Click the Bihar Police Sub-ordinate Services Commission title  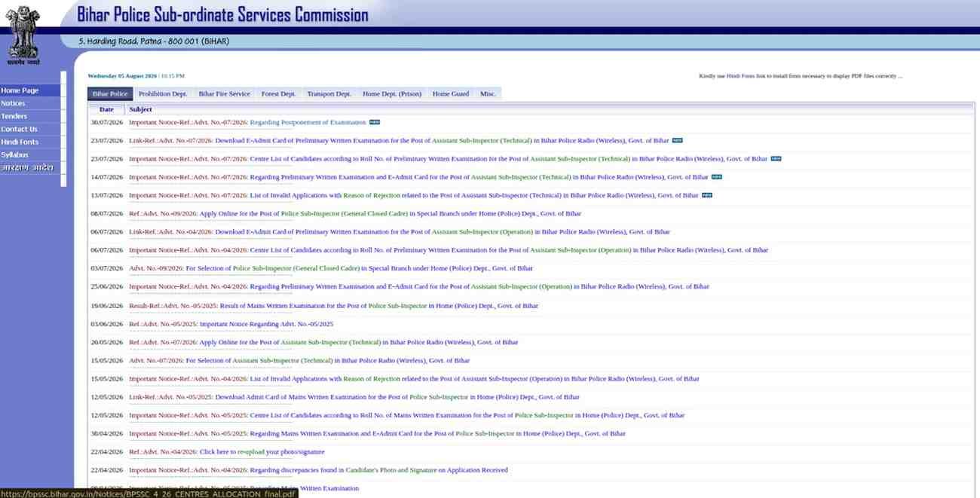click(223, 14)
